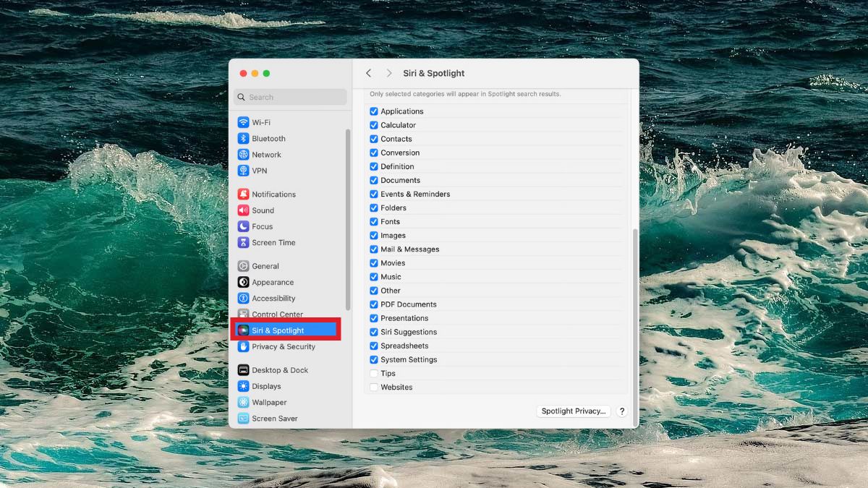Select Desktop & Dock in sidebar

tap(279, 370)
